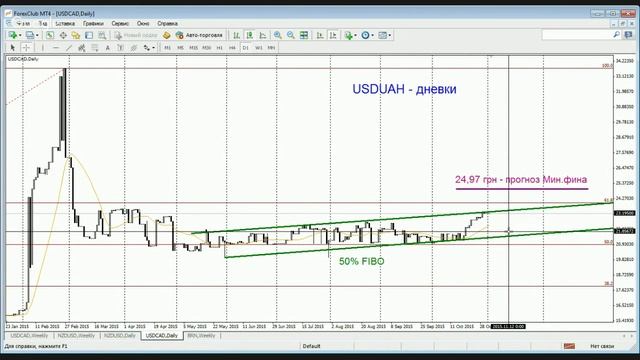Expand the indicators dropdown arrow
The height and width of the screenshot is (360, 640).
356,36
